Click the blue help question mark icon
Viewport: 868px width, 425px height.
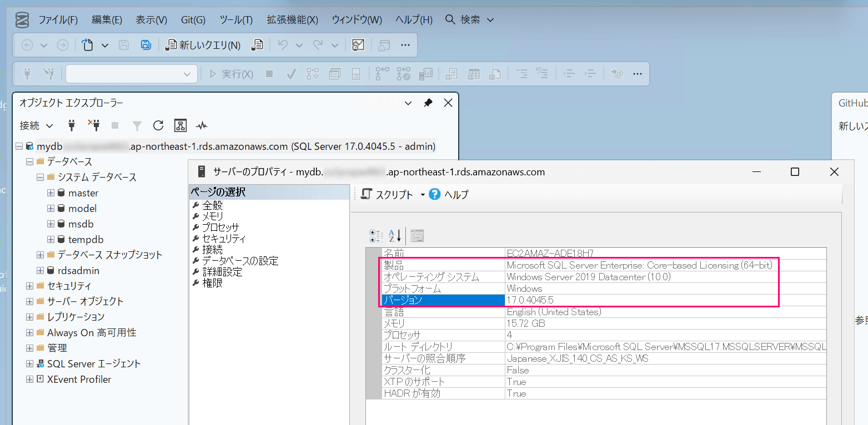435,194
